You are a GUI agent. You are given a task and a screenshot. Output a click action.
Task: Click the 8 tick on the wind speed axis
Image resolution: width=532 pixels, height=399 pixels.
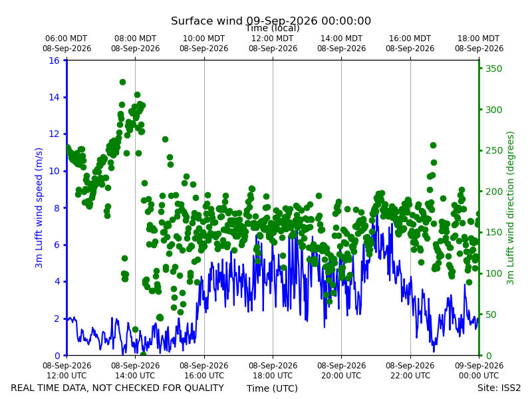click(x=57, y=208)
